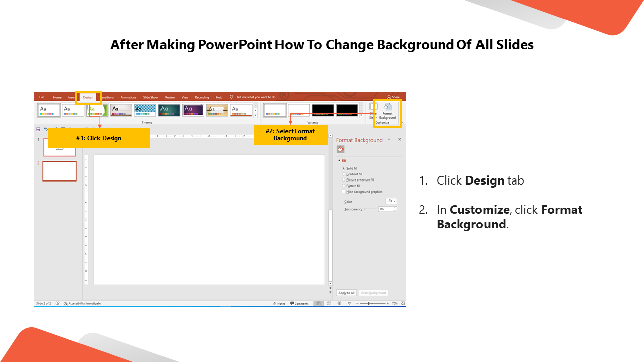This screenshot has height=362, width=644.
Task: Switch to Reading view icon
Action: click(x=339, y=303)
